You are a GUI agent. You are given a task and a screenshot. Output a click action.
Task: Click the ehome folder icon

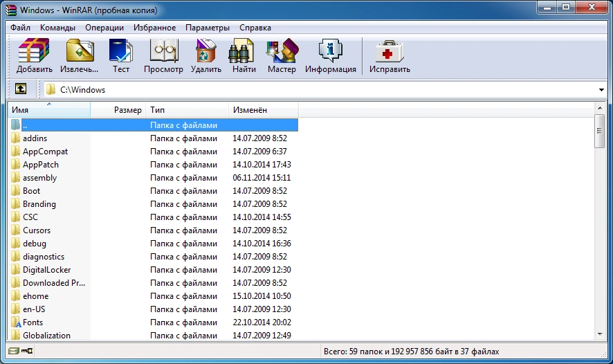[x=15, y=296]
